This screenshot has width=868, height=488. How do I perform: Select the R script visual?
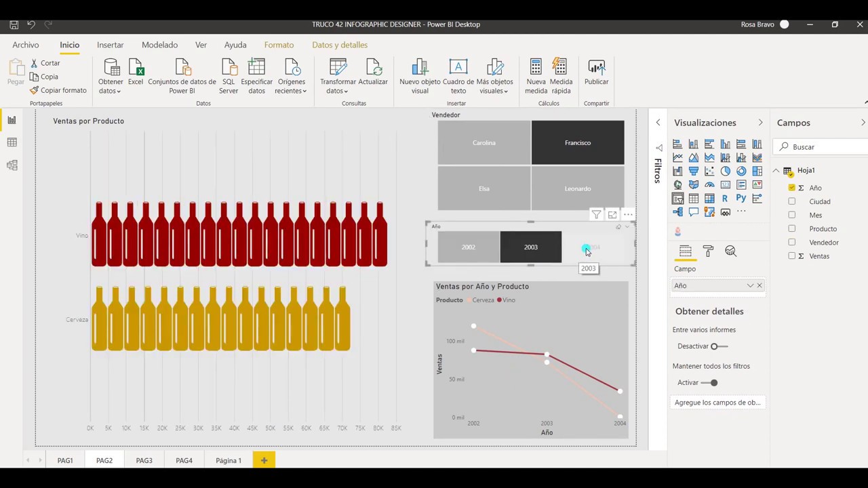725,199
